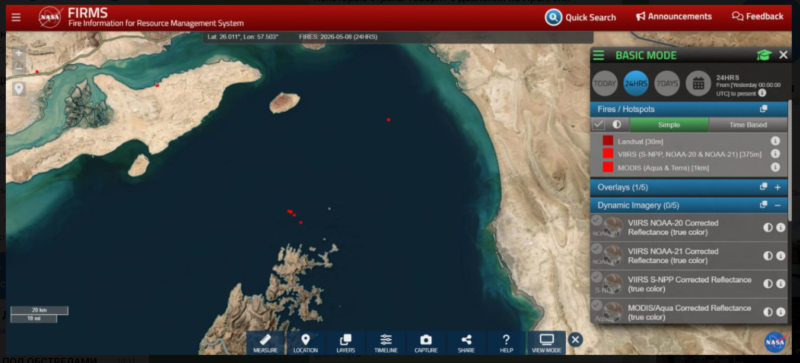Image resolution: width=800 pixels, height=363 pixels.
Task: Show info for VIIRS NOAA-20 layer
Action: pyautogui.click(x=781, y=228)
